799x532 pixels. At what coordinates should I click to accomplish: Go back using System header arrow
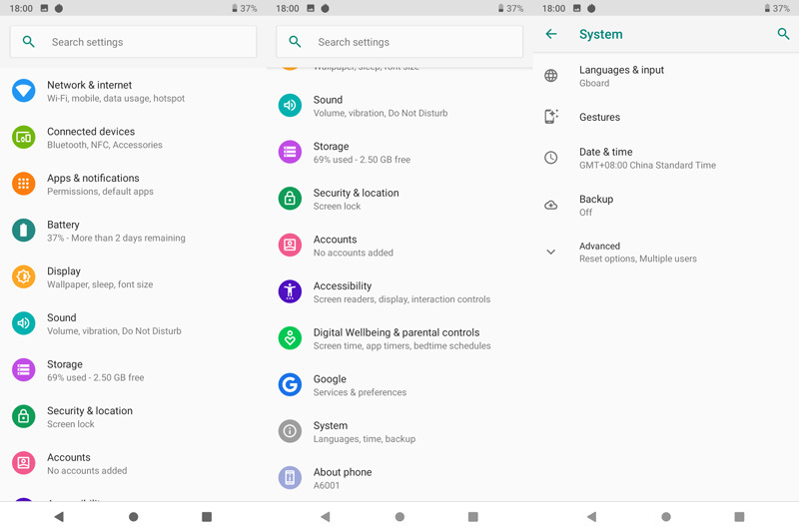(x=551, y=34)
